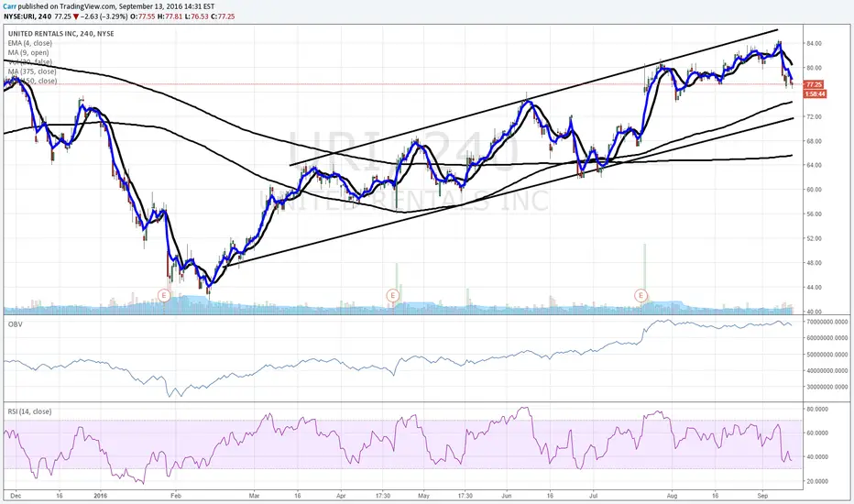Viewport: 854px width, 504px height.
Task: Click the '20.0000' RSI axis label
Action: point(817,481)
